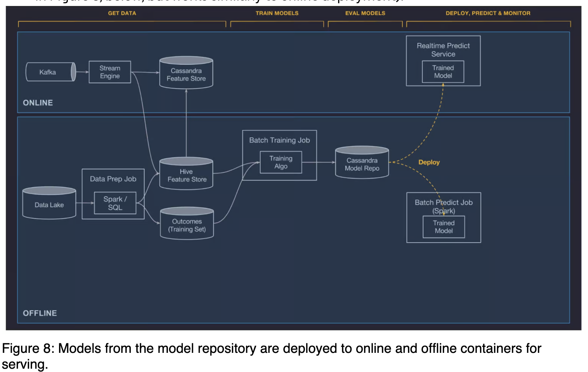Select the DEPLOY, PREDICT & MONITOR header
Screen dimensions: 588x372
pos(488,13)
